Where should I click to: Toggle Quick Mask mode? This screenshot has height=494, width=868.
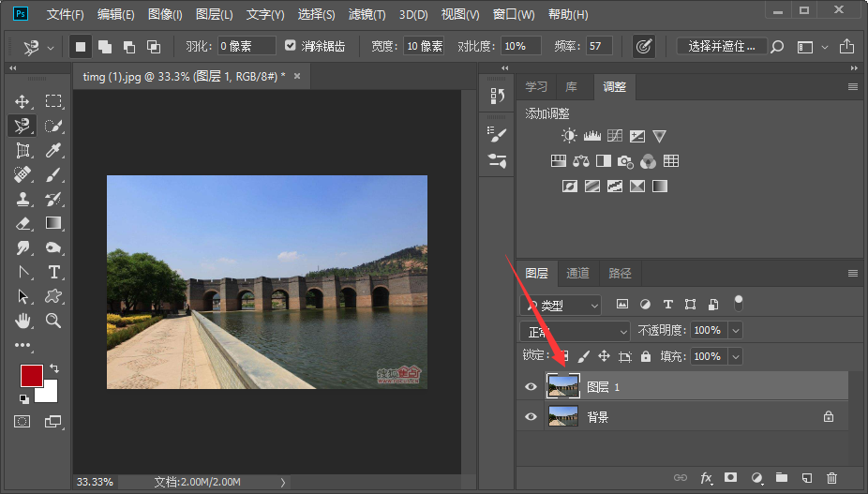point(22,422)
